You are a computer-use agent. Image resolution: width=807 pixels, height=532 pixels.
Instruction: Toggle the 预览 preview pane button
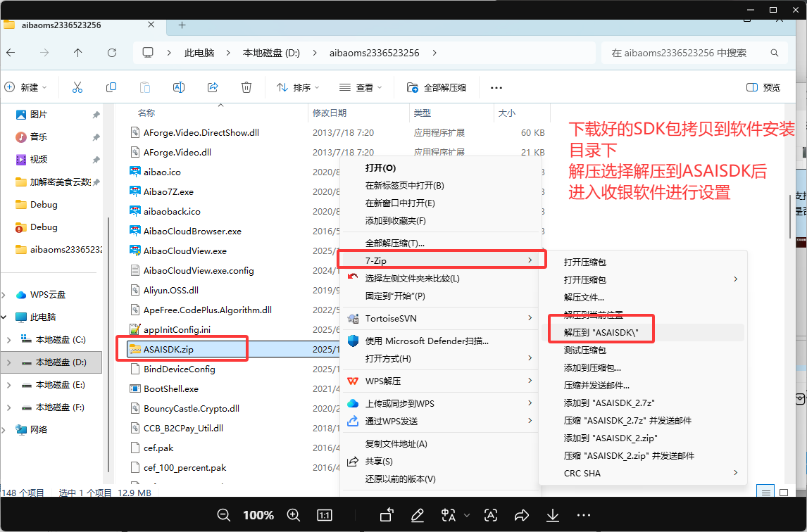pos(763,87)
